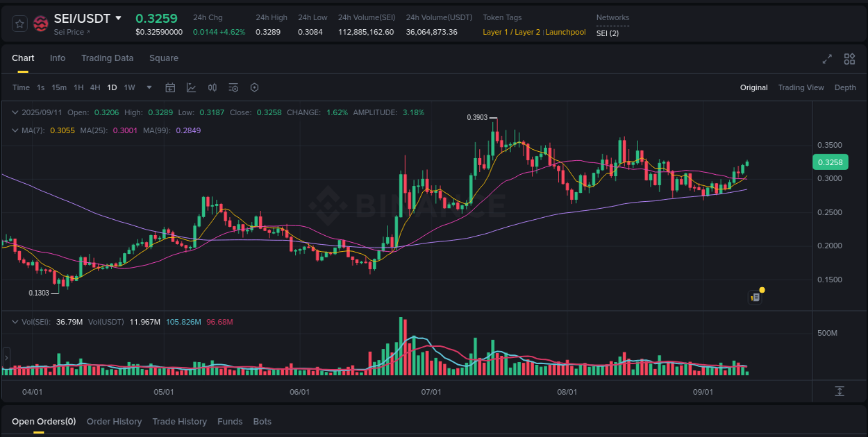Toggle the Vol(SEI) indicator row chevron
This screenshot has height=437, width=868.
[x=15, y=321]
